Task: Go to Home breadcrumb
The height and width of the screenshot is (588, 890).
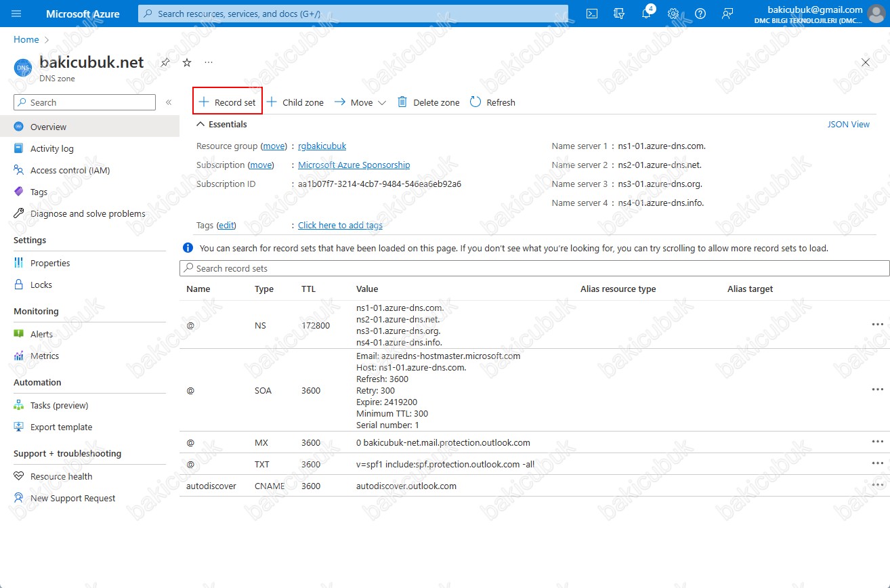Action: coord(26,40)
